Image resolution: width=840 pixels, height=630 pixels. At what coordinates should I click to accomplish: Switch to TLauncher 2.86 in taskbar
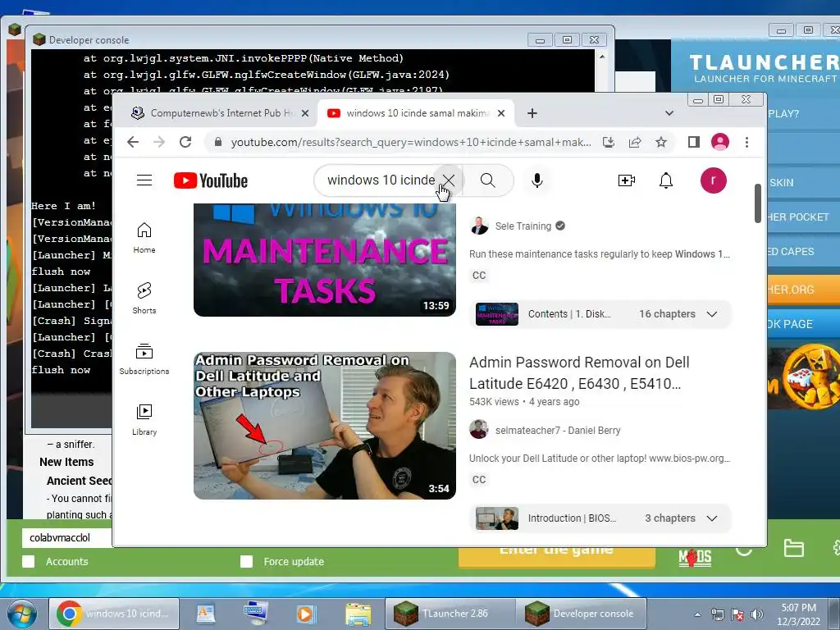[x=450, y=614]
